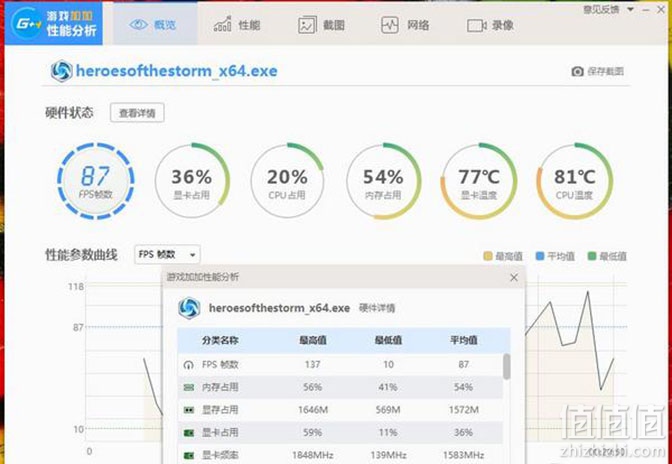Switch to the 网络 network tab

click(405, 24)
